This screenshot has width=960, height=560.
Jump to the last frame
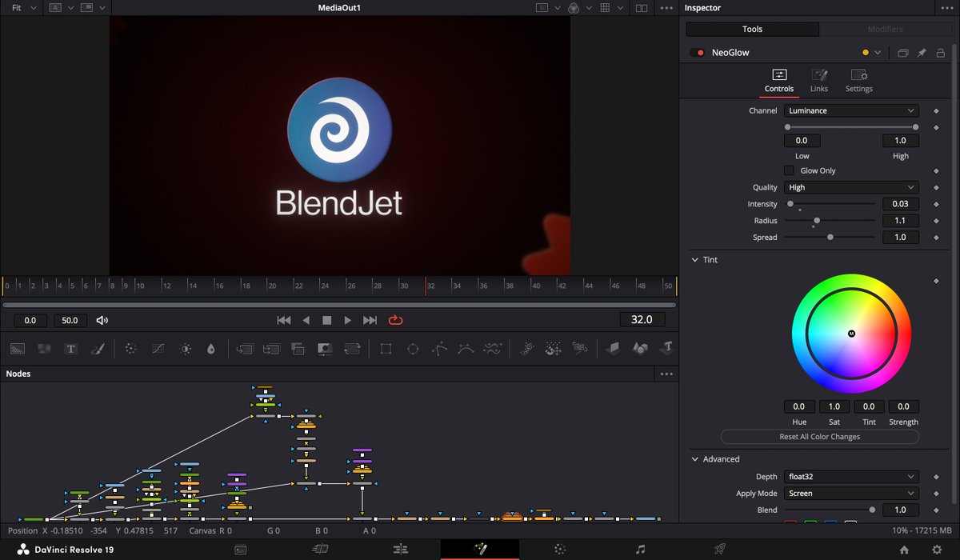[x=370, y=320]
